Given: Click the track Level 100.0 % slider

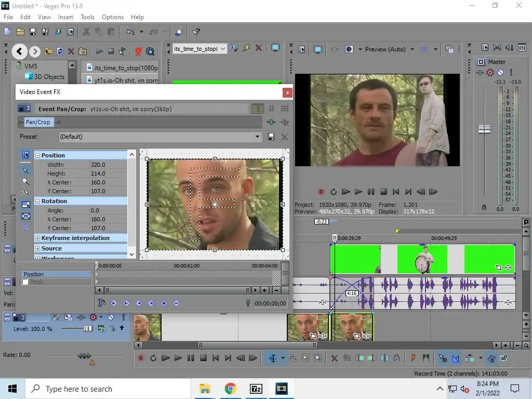Looking at the screenshot, I should [87, 328].
